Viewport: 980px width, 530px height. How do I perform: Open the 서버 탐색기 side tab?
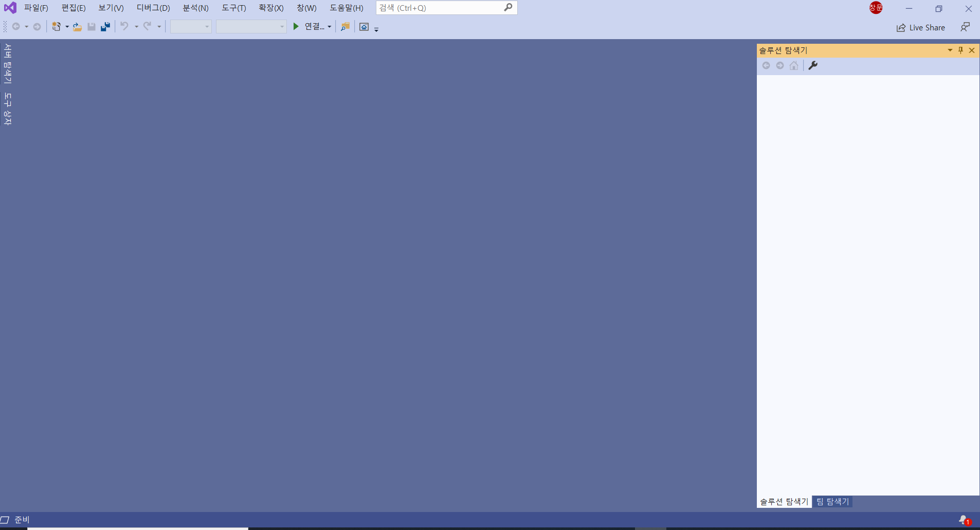pyautogui.click(x=8, y=64)
